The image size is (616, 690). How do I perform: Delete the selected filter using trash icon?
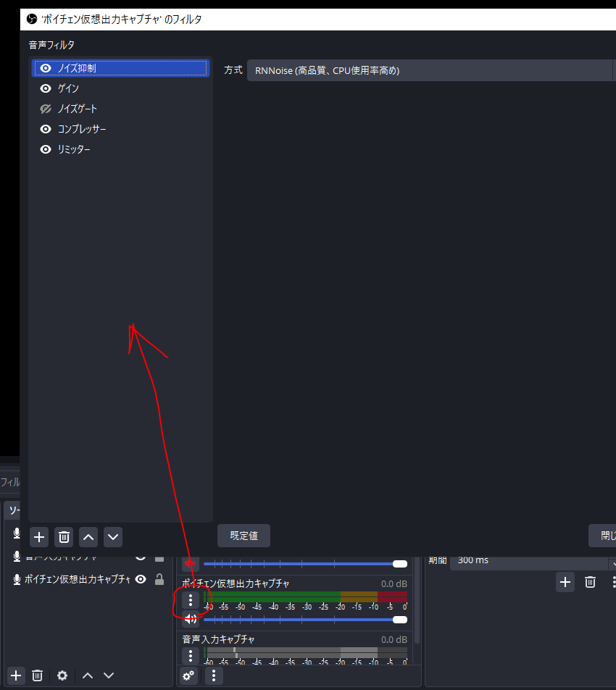(x=64, y=537)
